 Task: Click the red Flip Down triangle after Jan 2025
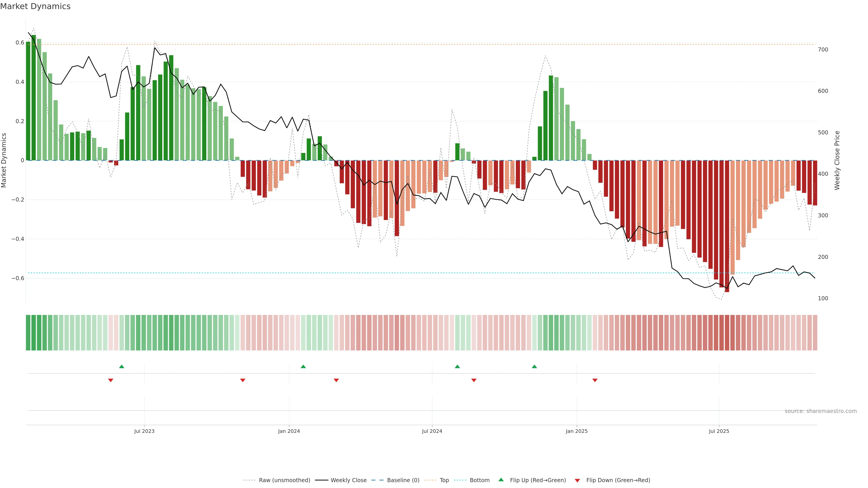pos(595,380)
